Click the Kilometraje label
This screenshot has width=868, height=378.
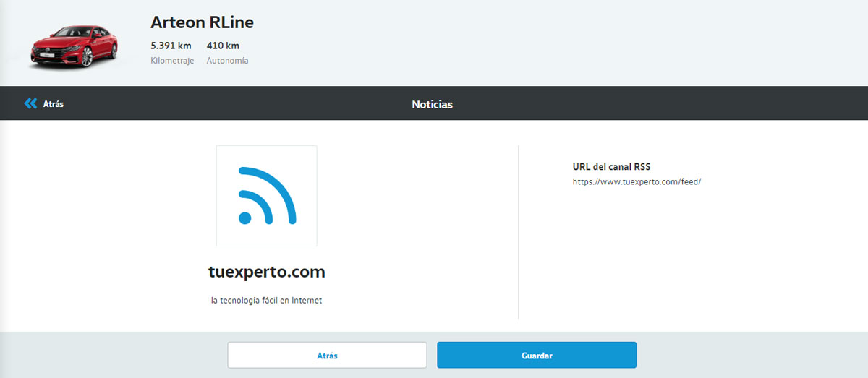(172, 61)
